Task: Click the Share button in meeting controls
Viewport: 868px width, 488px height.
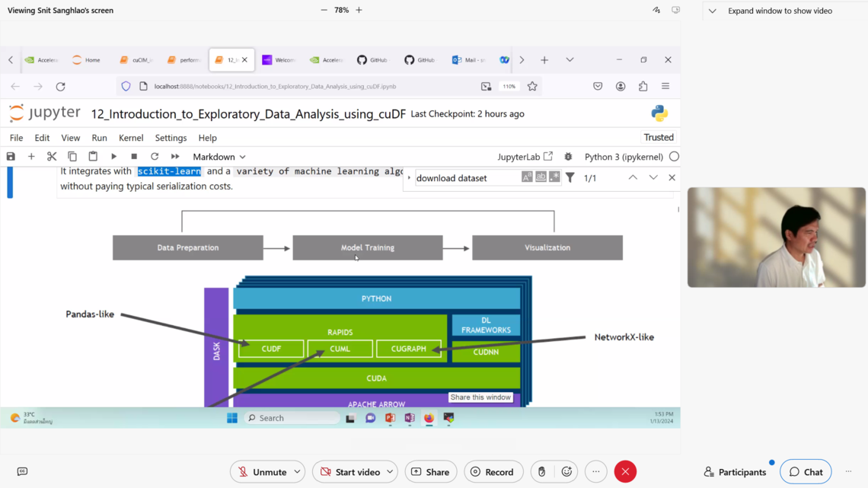Action: tap(431, 472)
